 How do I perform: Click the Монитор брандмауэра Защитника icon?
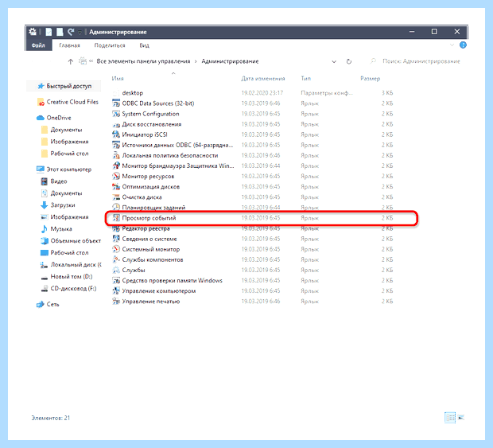pos(116,166)
